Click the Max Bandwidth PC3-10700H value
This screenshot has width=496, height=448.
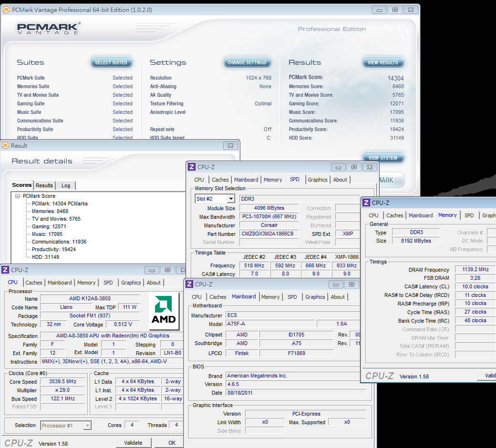coord(269,216)
